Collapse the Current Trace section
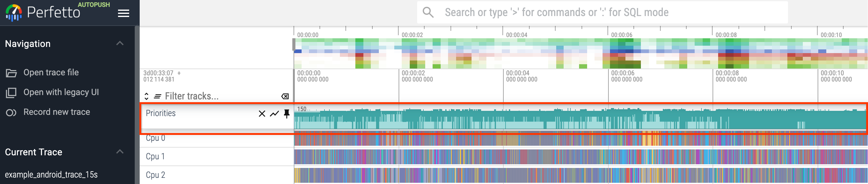868x184 pixels. 120,152
